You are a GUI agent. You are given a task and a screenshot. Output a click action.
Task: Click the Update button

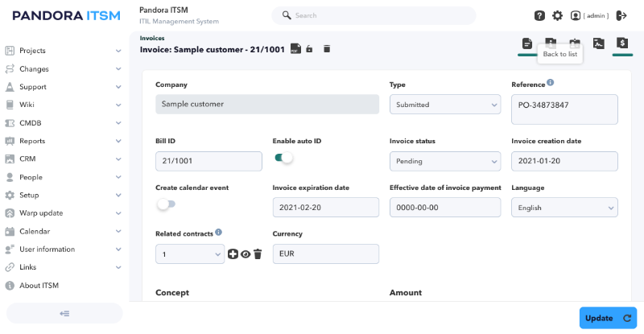(x=608, y=318)
